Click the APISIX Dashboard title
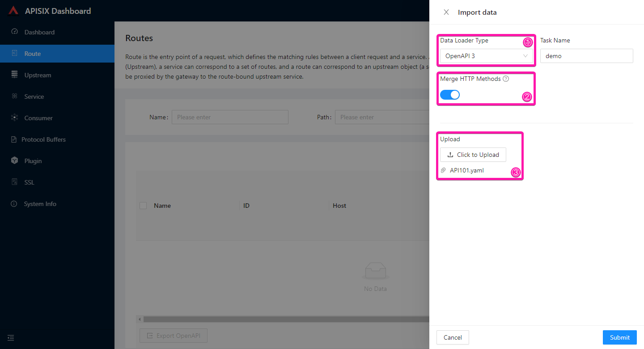The width and height of the screenshot is (644, 349). click(x=58, y=11)
